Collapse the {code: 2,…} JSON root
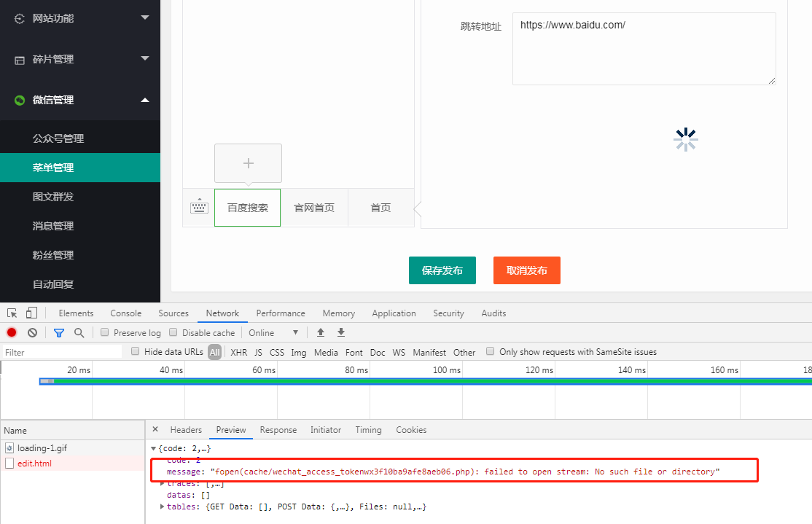This screenshot has width=812, height=524. tap(153, 448)
